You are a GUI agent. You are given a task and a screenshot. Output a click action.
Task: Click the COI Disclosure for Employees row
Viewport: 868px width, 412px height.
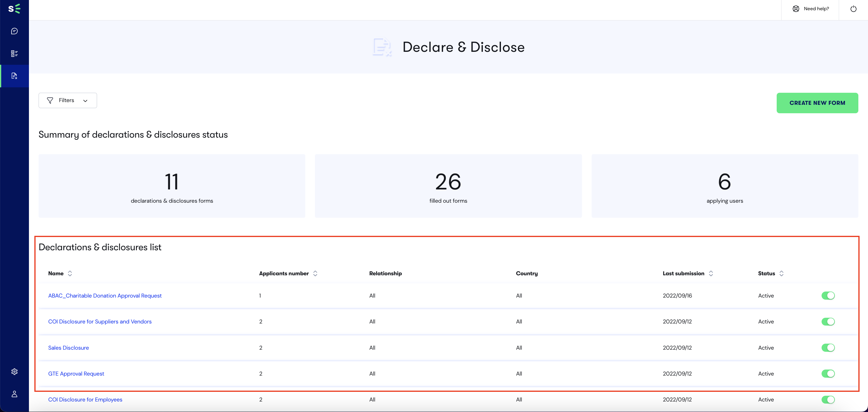pyautogui.click(x=85, y=399)
